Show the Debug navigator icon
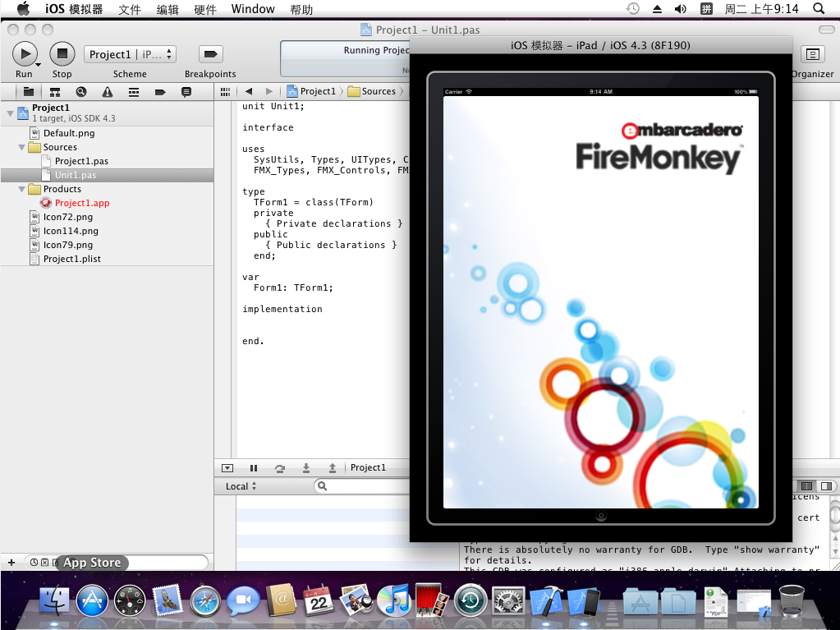Image resolution: width=840 pixels, height=630 pixels. coord(133,92)
